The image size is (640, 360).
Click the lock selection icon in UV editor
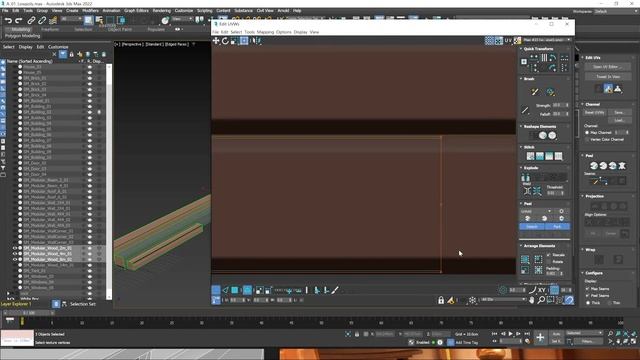441,300
